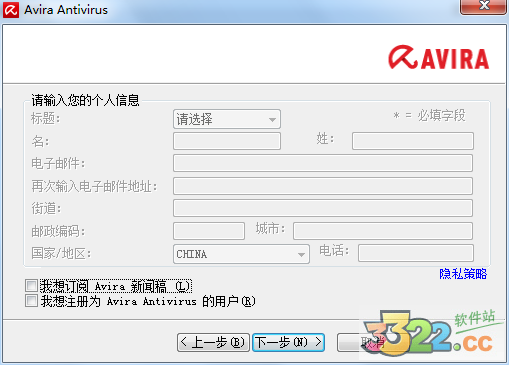Click the 请输入您的个人信息 group heading

pyautogui.click(x=85, y=100)
